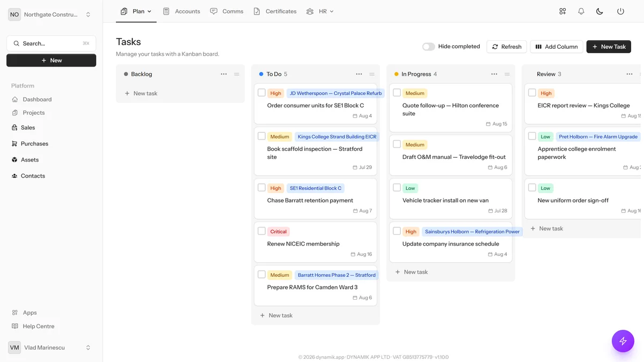Open Review column options menu
The height and width of the screenshot is (362, 644).
click(x=630, y=74)
